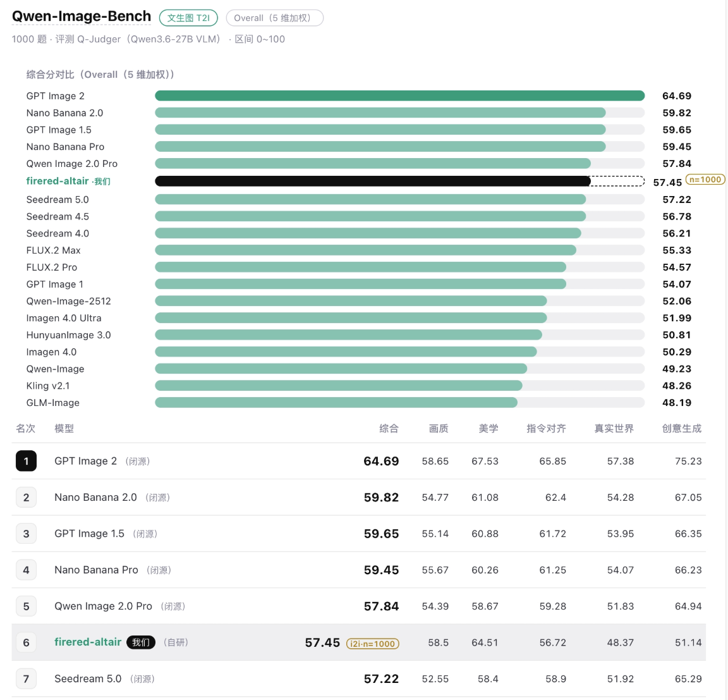Click the 1000 题 Q-Judger subtitle line
The width and height of the screenshot is (728, 700).
[x=148, y=39]
